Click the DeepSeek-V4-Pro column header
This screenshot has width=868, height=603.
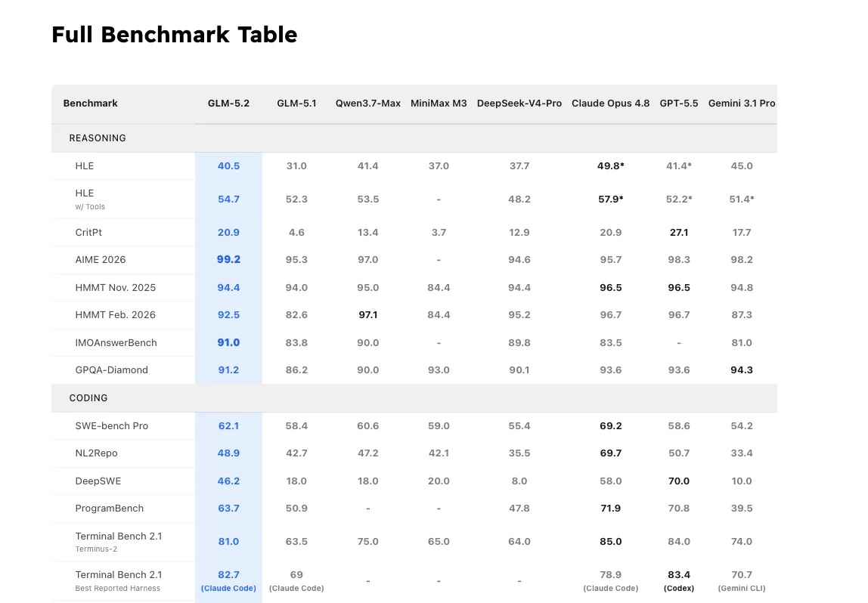pyautogui.click(x=519, y=104)
